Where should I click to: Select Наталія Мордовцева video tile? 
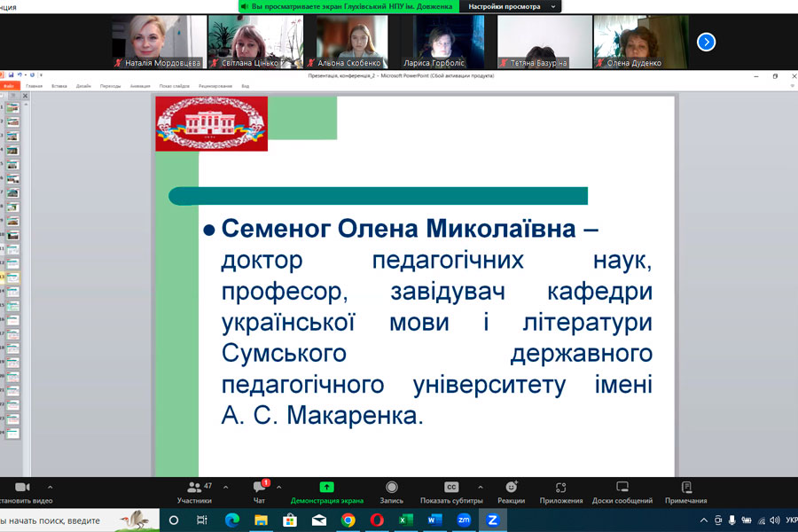click(x=160, y=42)
